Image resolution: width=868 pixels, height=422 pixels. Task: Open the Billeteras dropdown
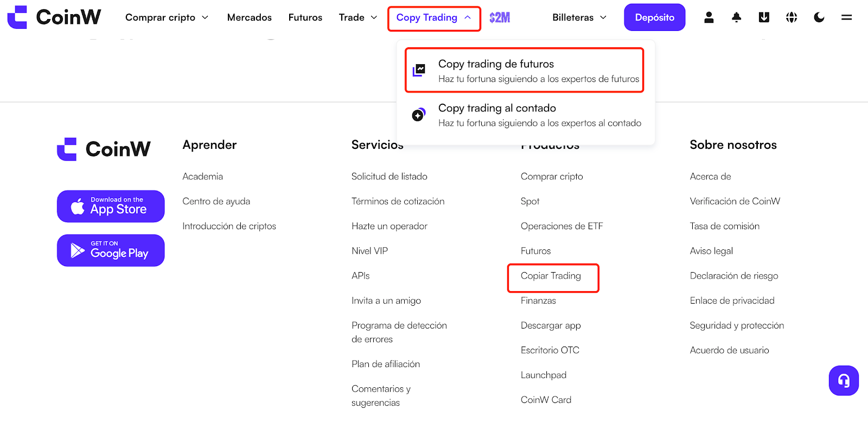[x=579, y=17]
